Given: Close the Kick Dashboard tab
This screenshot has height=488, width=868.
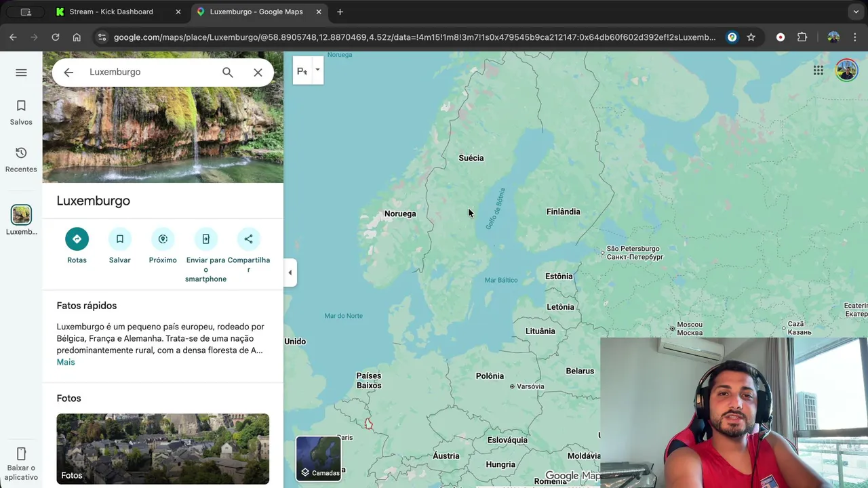Looking at the screenshot, I should (178, 12).
